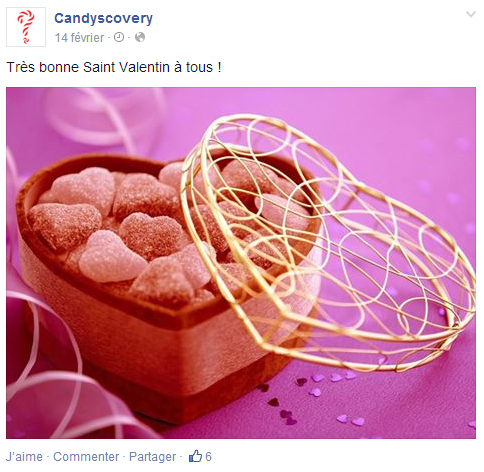The image size is (484, 472).
Task: Select Commenter to write a comment
Action: (x=86, y=456)
